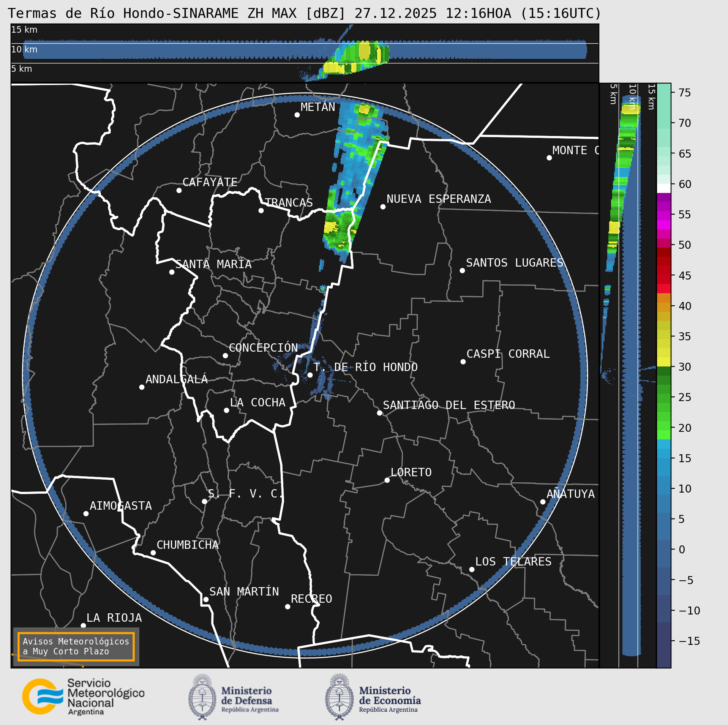Click the TRANCAS city marker dot
This screenshot has height=725, width=728.
261,210
